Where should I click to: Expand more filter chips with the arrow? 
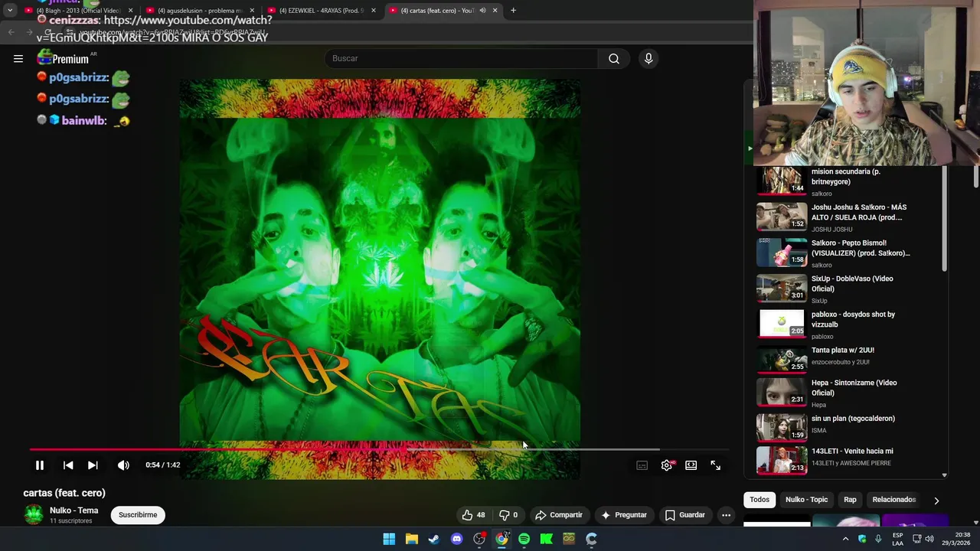[x=936, y=500]
